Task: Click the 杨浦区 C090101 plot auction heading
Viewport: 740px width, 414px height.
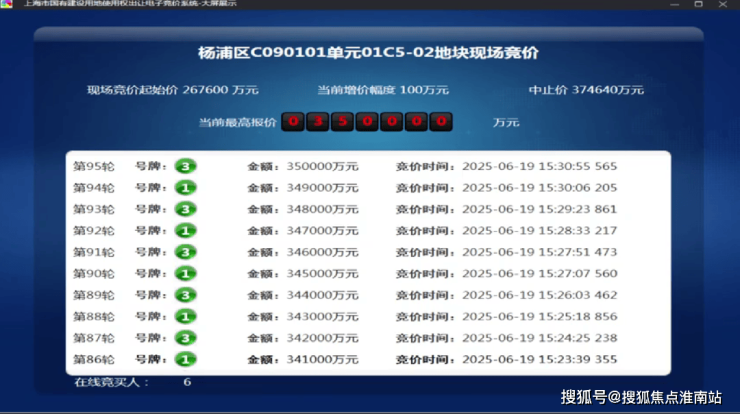Action: point(369,51)
